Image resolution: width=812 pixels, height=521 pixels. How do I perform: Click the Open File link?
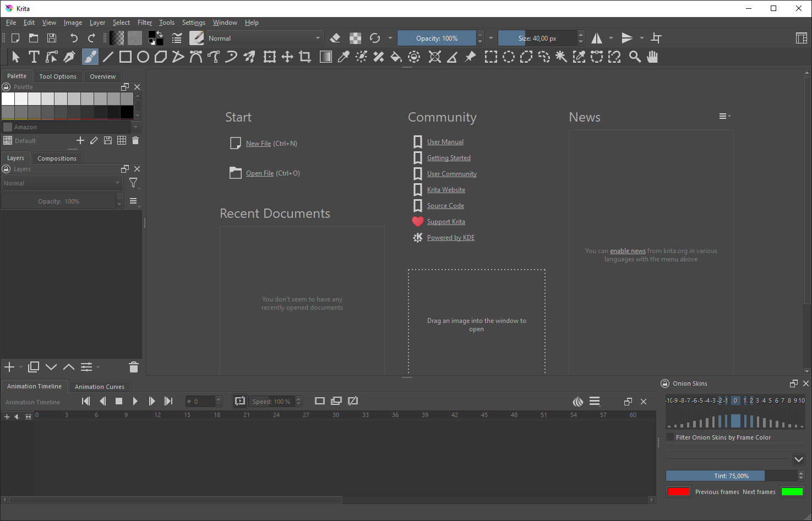click(260, 173)
